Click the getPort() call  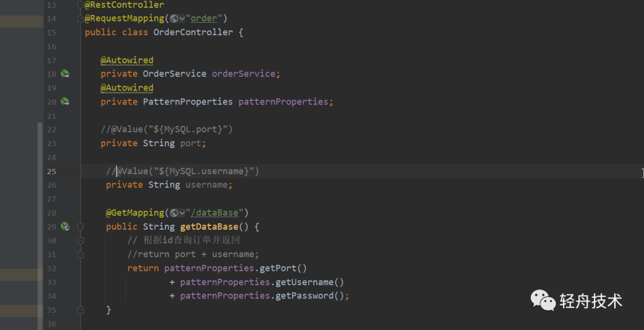coord(283,269)
